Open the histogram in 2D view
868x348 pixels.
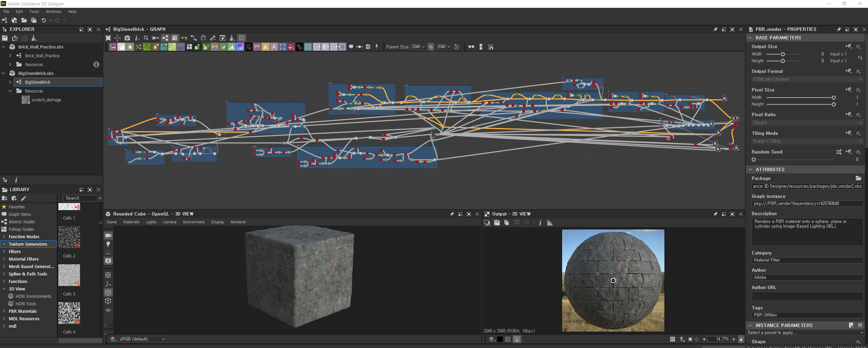coord(549,223)
